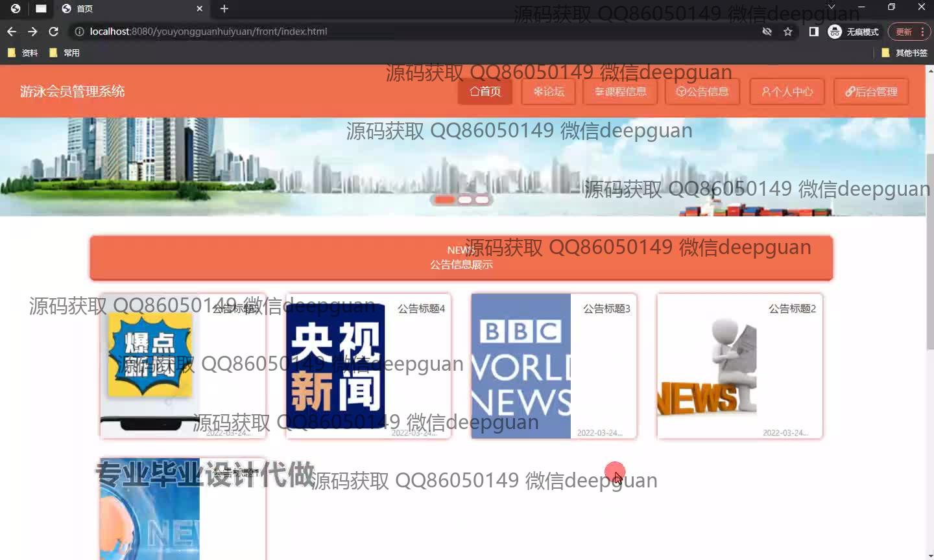Open a new browser tab

point(224,8)
